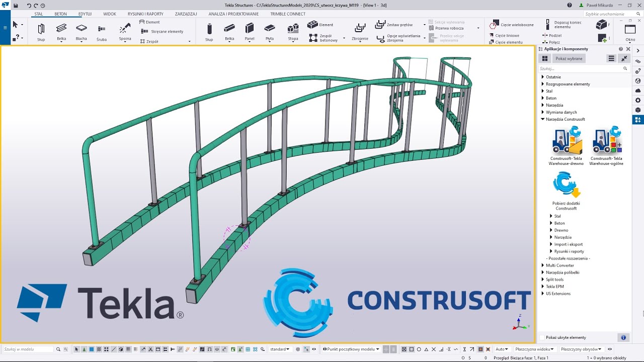This screenshot has height=362, width=644.
Task: Toggle the thumbnail grid view in side pane
Action: tap(545, 58)
